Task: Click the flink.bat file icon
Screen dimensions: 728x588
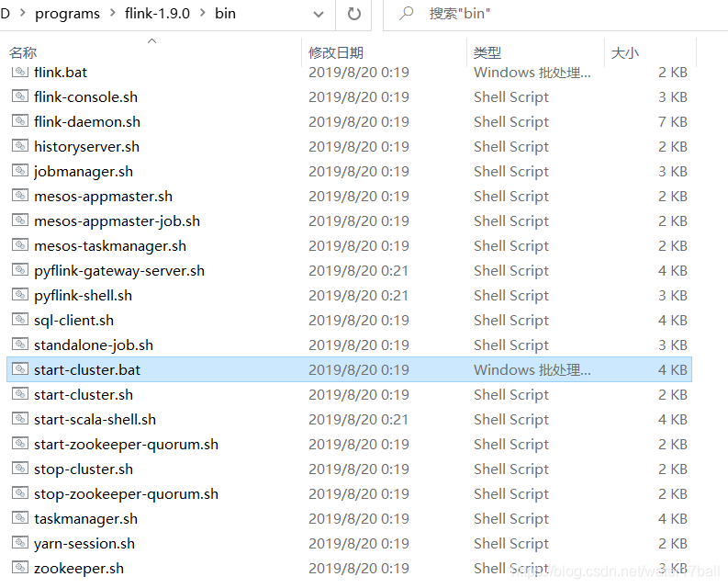Action: pos(20,72)
